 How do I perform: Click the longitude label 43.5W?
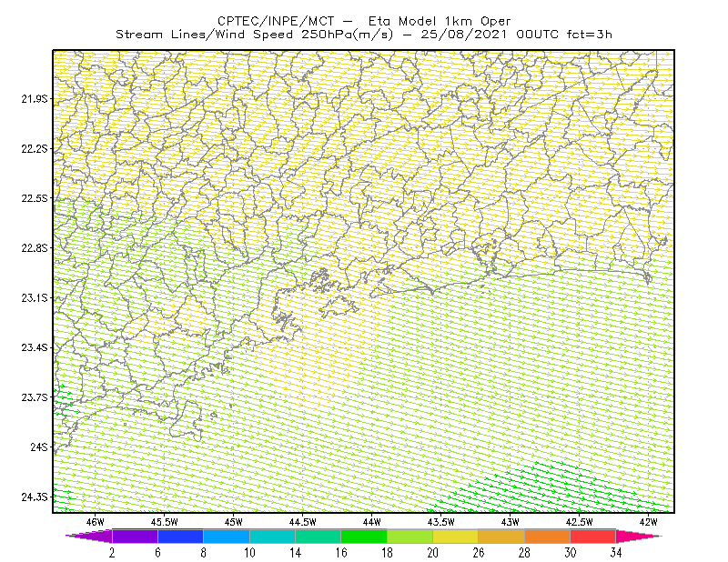tap(441, 522)
